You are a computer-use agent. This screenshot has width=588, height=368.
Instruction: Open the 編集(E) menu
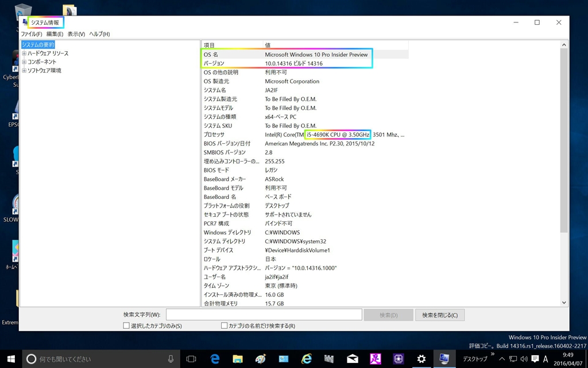point(55,34)
